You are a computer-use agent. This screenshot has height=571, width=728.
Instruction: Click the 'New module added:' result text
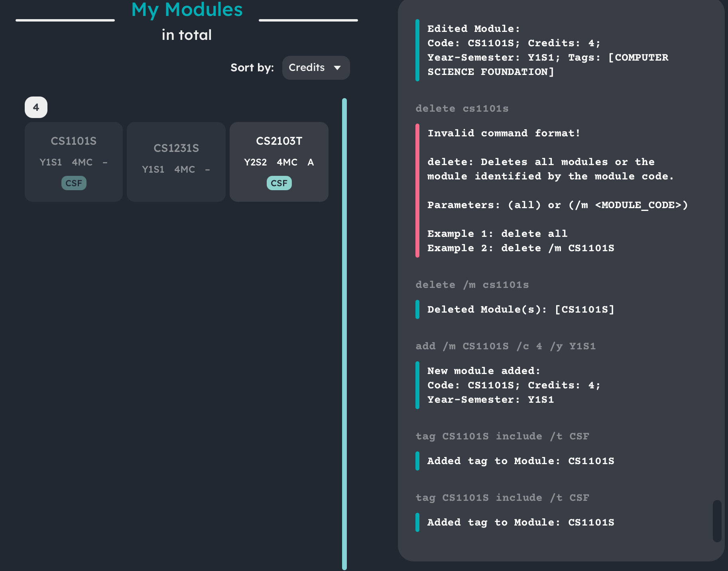[x=484, y=371]
